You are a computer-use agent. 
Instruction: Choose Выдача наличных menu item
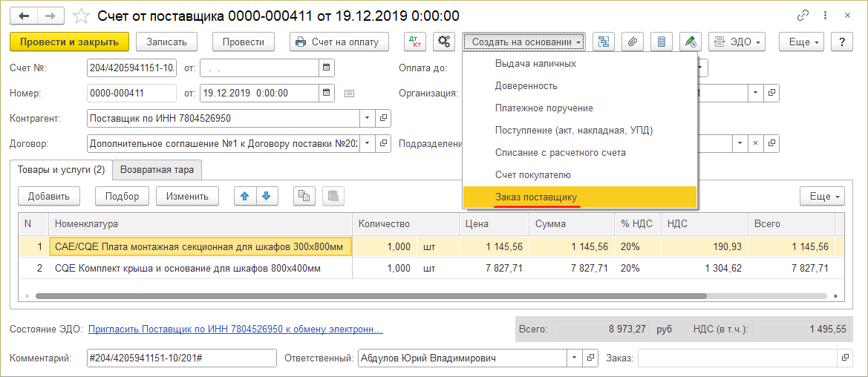point(580,64)
